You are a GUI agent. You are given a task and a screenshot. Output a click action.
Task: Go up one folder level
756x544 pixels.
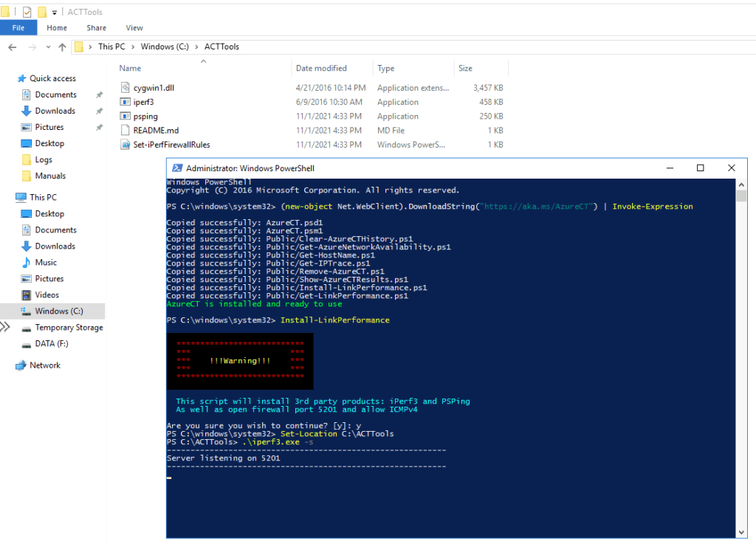(x=62, y=47)
